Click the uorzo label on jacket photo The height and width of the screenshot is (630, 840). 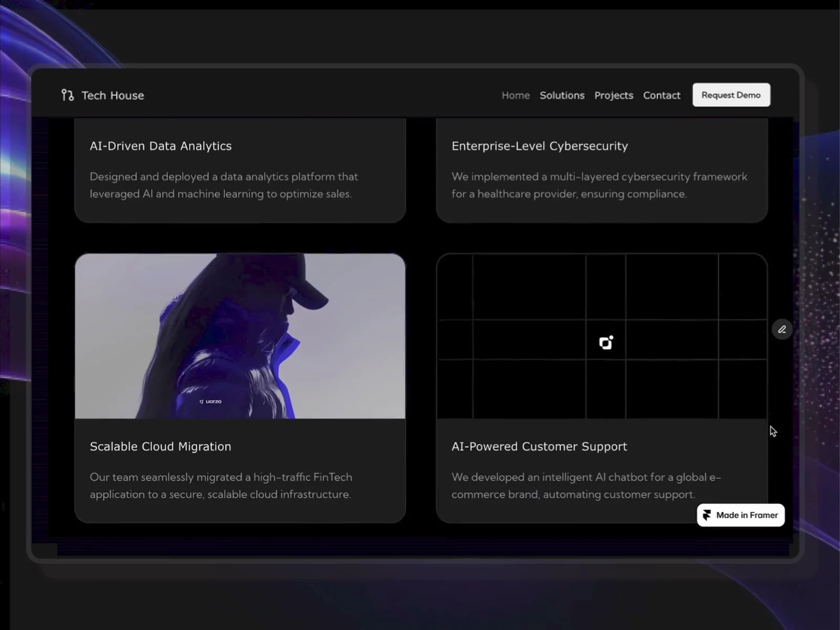coord(211,401)
